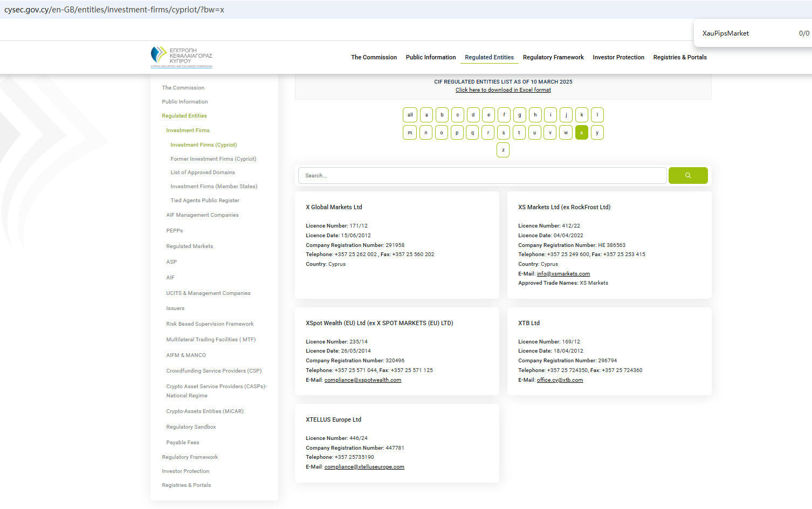Select Former Investment Firms (Cypriot)

(x=214, y=159)
